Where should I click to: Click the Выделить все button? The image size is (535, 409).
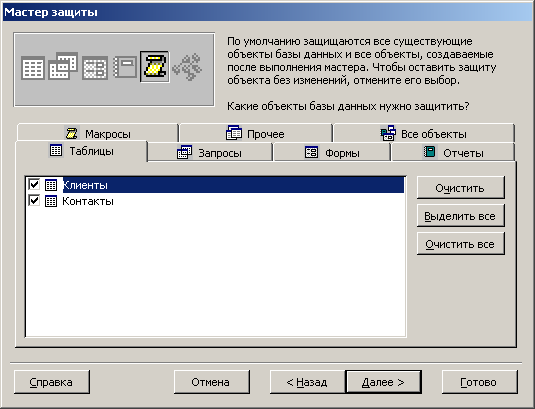point(460,216)
